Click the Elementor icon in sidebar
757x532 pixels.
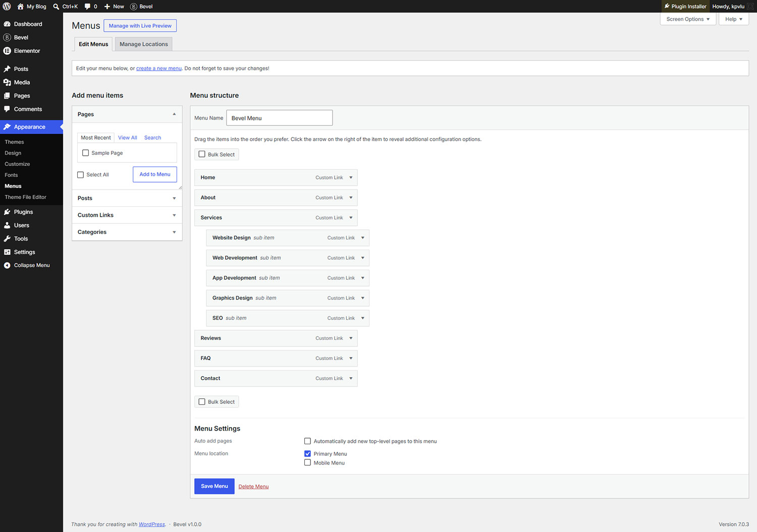point(7,51)
